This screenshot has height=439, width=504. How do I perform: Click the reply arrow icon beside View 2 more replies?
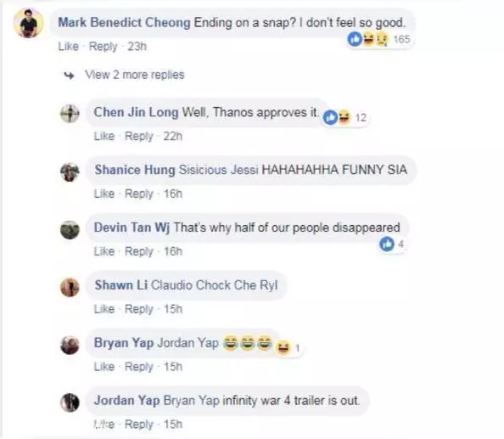pyautogui.click(x=69, y=76)
